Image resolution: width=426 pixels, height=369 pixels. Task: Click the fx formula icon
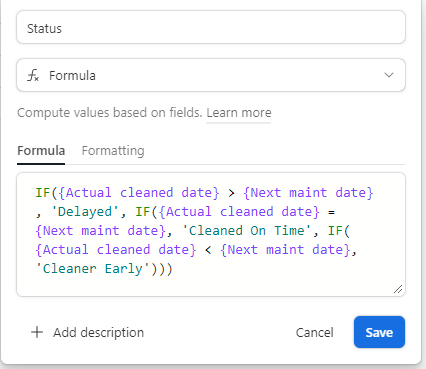click(x=33, y=75)
